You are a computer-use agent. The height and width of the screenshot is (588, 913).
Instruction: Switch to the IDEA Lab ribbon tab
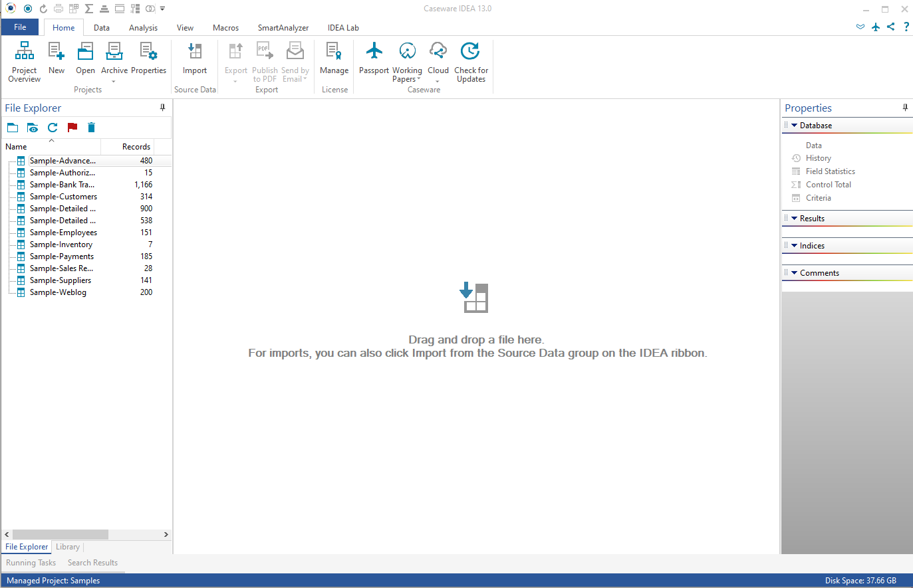pyautogui.click(x=343, y=28)
